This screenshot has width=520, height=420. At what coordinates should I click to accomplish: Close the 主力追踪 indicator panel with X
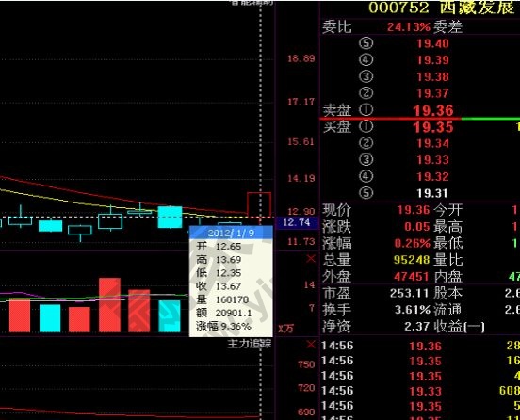[x=311, y=345]
